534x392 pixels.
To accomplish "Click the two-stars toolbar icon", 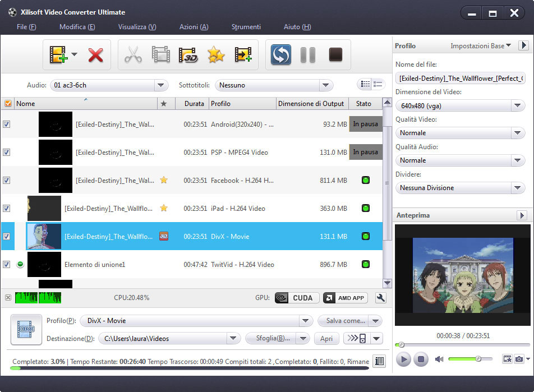I will (x=216, y=54).
